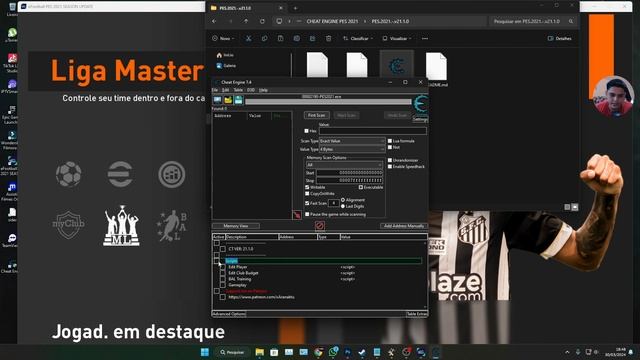Open Memory View

point(236,226)
